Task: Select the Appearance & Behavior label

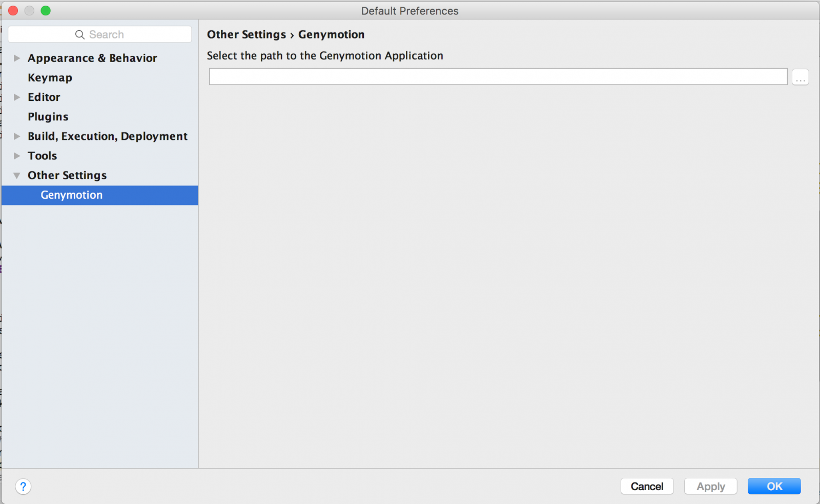Action: coord(92,58)
